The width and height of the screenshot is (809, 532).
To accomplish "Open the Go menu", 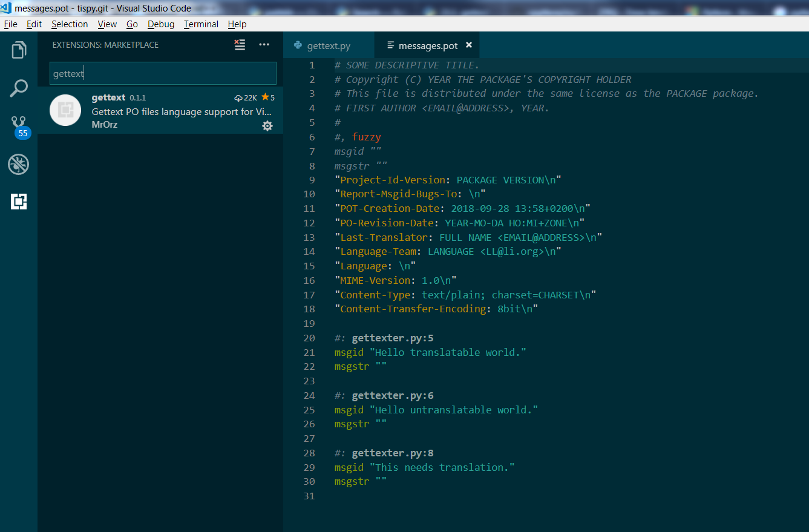I will click(x=133, y=24).
